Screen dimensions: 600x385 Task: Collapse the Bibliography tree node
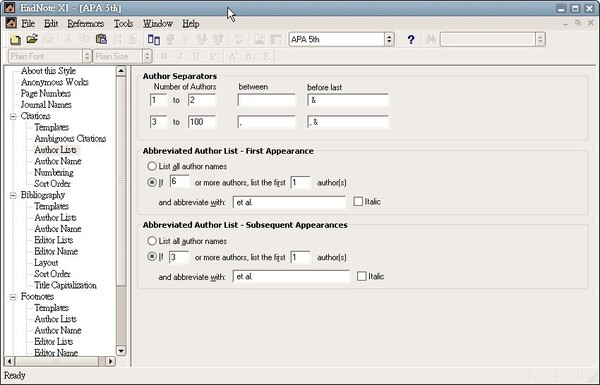point(13,195)
